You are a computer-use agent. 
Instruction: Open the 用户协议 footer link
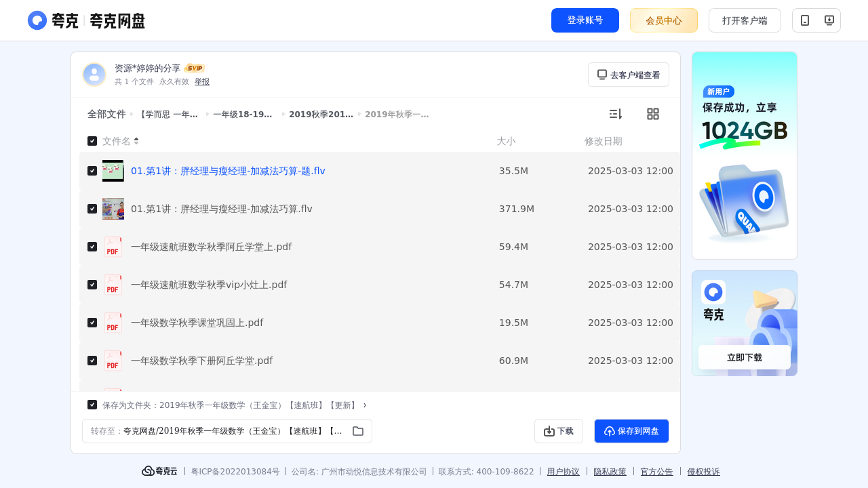(564, 472)
